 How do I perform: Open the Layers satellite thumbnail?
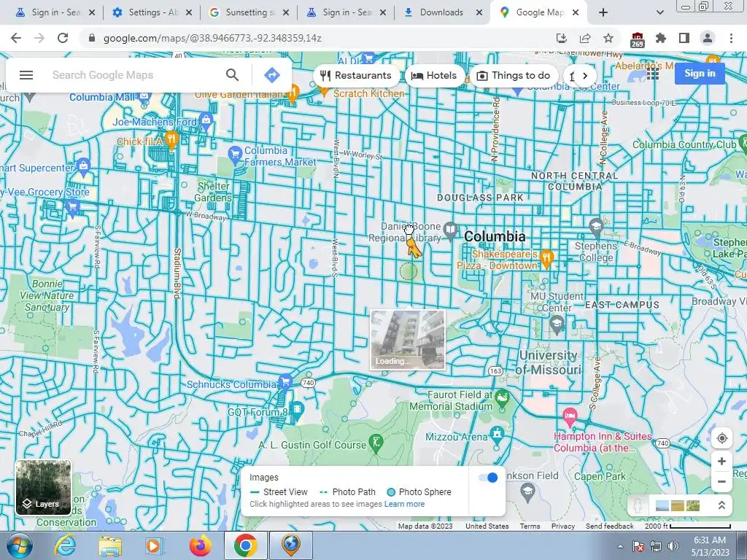tap(43, 487)
